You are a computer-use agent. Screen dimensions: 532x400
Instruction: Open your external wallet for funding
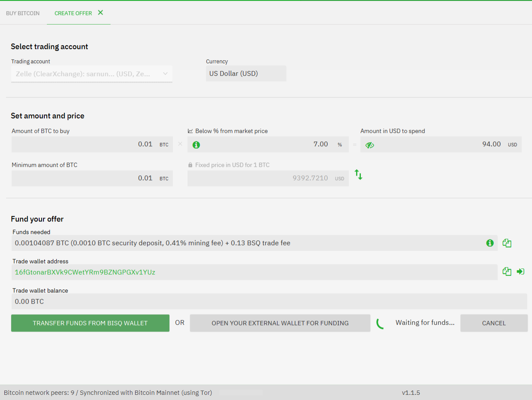[x=280, y=323]
